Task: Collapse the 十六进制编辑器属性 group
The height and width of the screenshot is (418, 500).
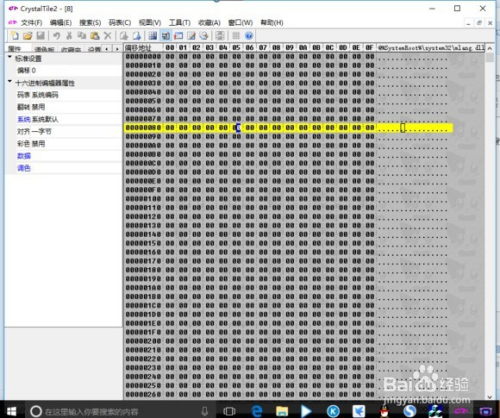Action: click(10, 82)
